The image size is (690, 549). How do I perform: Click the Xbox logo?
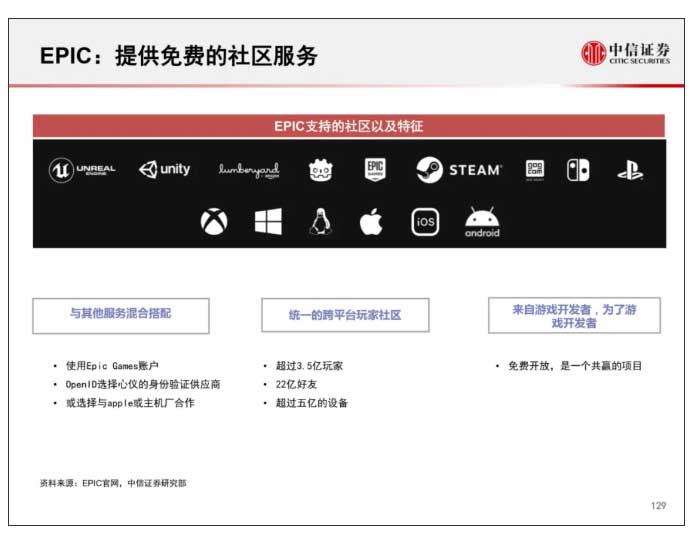tap(214, 221)
